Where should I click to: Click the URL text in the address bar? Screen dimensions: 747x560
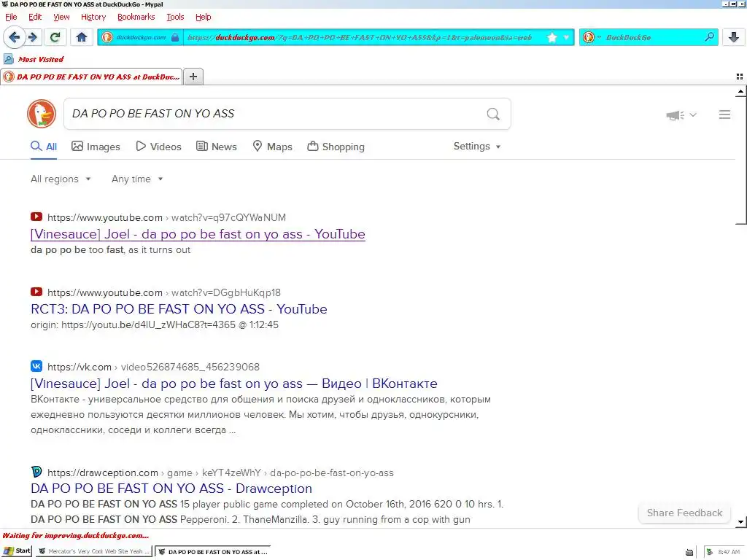[x=359, y=37]
